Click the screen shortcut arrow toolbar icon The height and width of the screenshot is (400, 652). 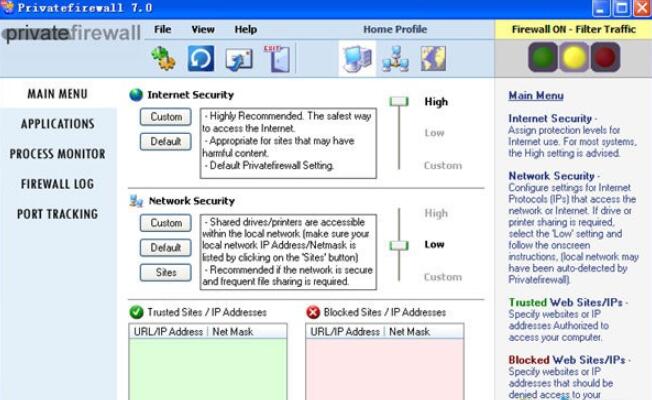pos(239,59)
